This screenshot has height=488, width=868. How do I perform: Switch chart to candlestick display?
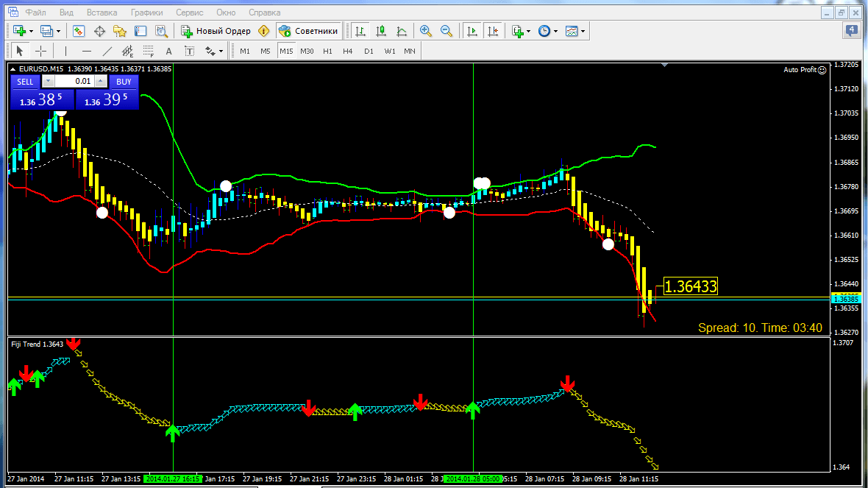click(380, 31)
